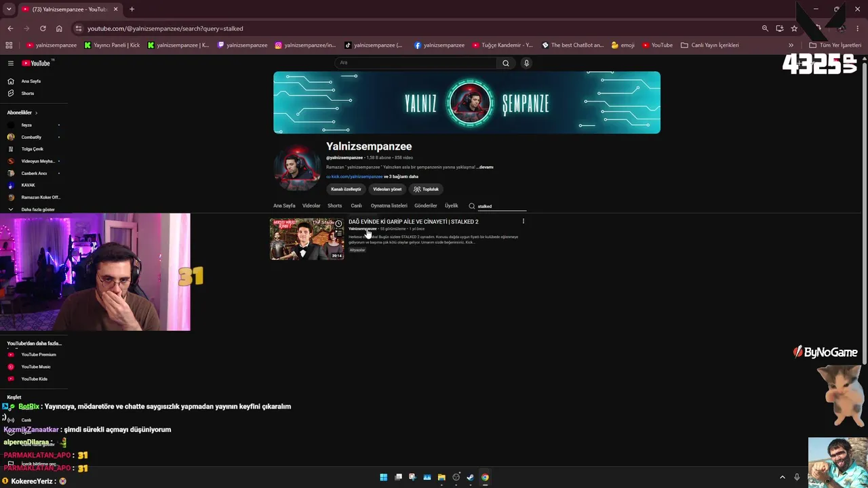Screen dimensions: 868x488
Task: Open the kick.com/yalnizsempanzee link
Action: (x=357, y=177)
